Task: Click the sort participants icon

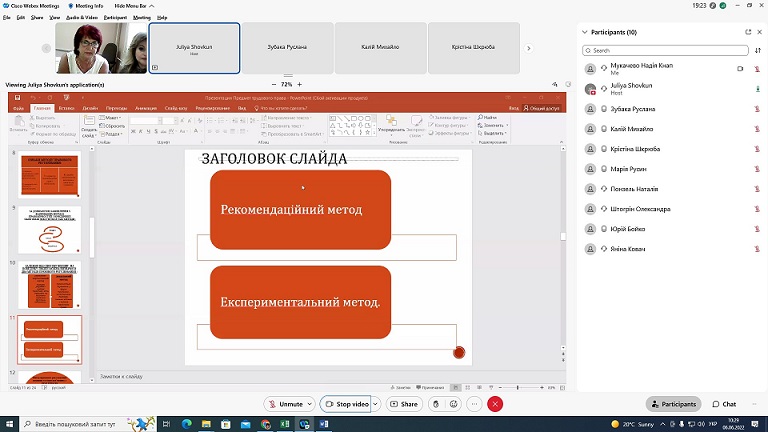Action: pyautogui.click(x=758, y=50)
